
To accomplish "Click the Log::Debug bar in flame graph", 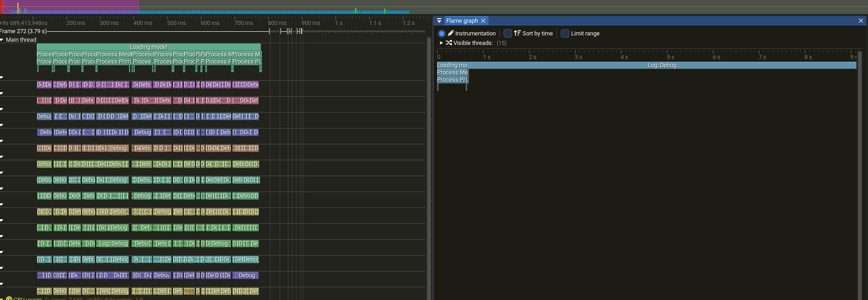I will pos(661,65).
